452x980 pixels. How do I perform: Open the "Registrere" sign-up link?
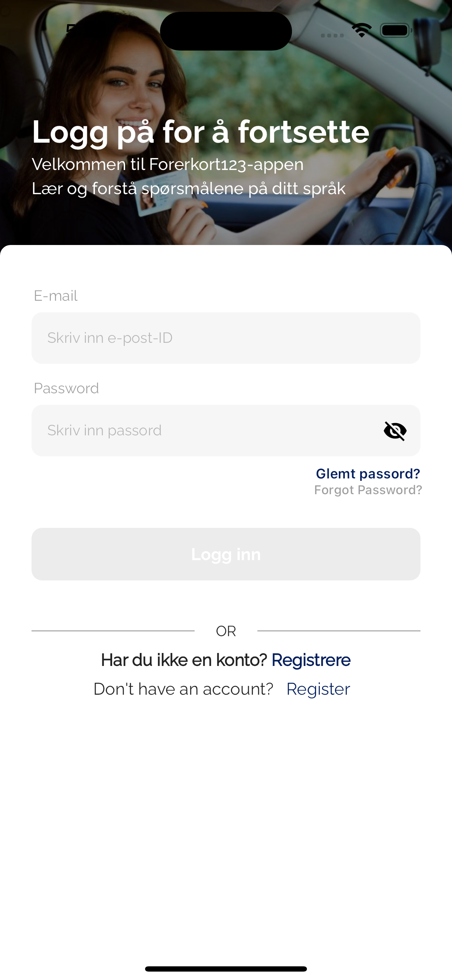pyautogui.click(x=311, y=660)
